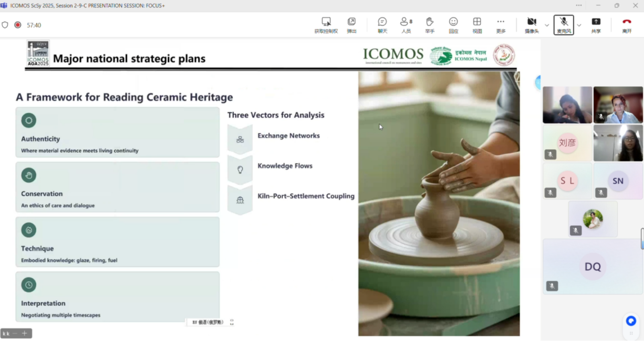The width and height of the screenshot is (644, 341).
Task: Open the chat (聊天) panel
Action: pos(382,25)
